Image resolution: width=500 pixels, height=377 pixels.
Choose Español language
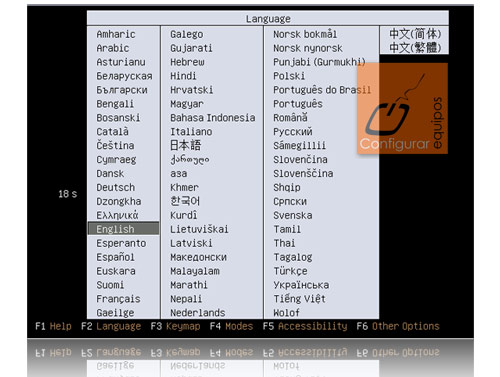[115, 257]
